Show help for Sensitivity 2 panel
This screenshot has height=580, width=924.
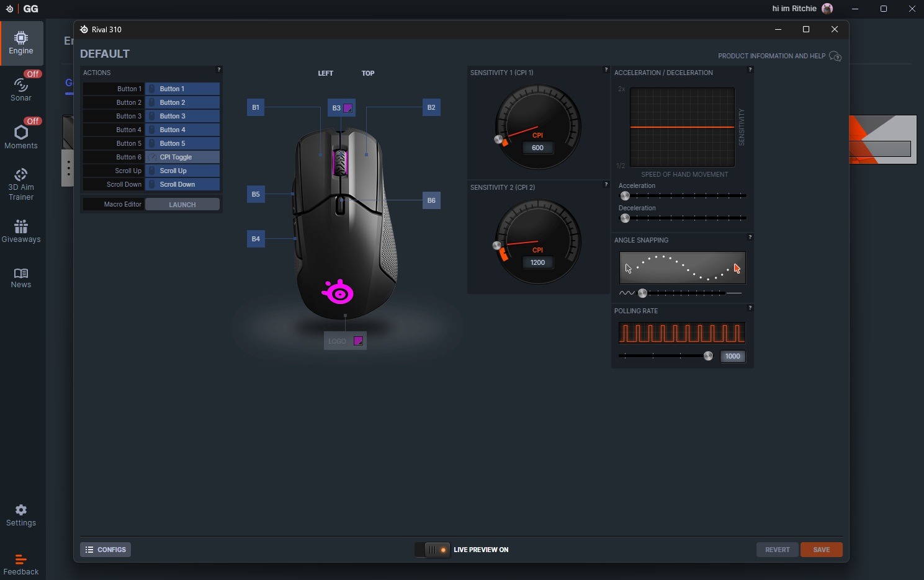coord(606,184)
